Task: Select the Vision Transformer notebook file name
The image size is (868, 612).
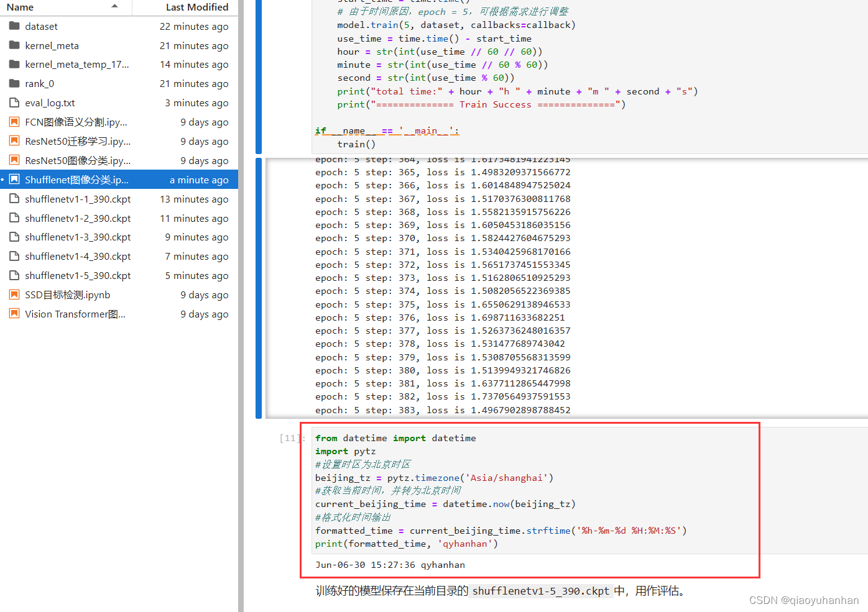Action: (75, 314)
